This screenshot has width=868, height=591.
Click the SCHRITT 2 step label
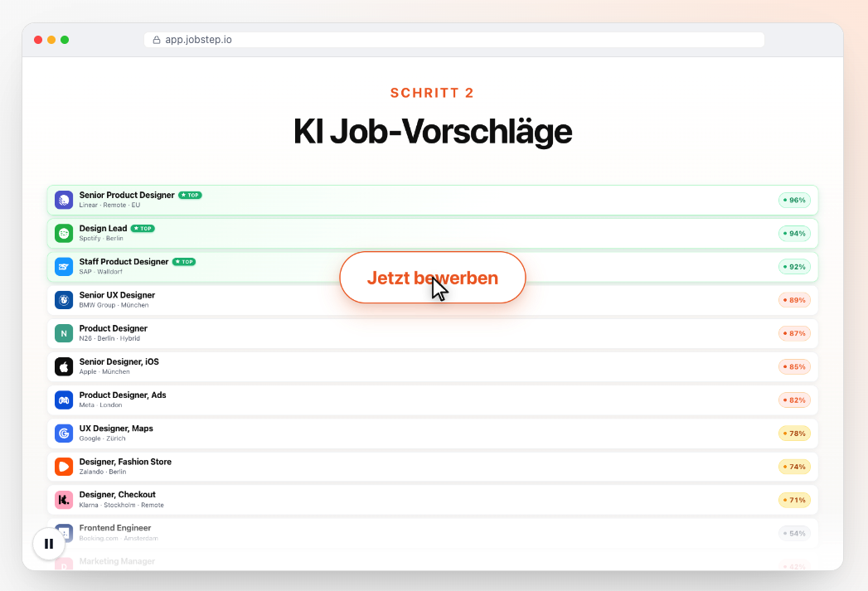(x=432, y=93)
